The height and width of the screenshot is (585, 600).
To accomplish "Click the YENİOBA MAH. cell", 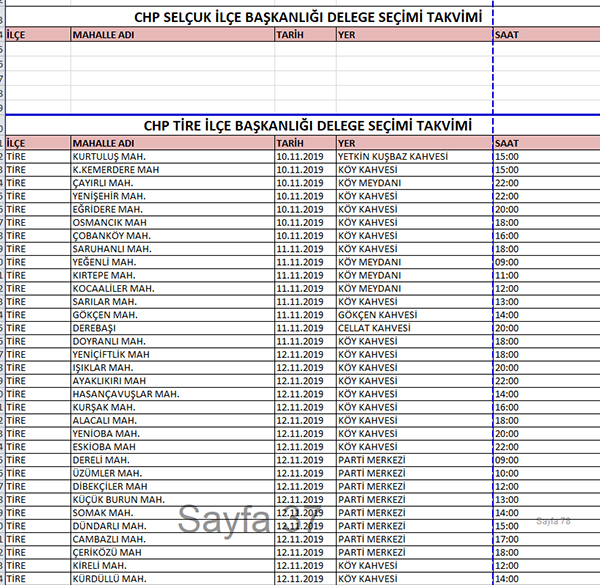I will [173, 434].
